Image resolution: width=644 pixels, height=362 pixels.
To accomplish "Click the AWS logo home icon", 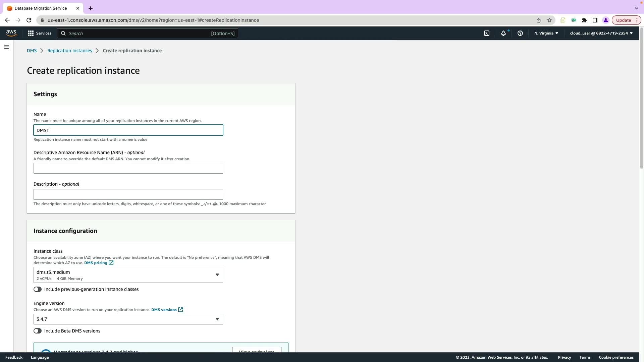I will (11, 33).
